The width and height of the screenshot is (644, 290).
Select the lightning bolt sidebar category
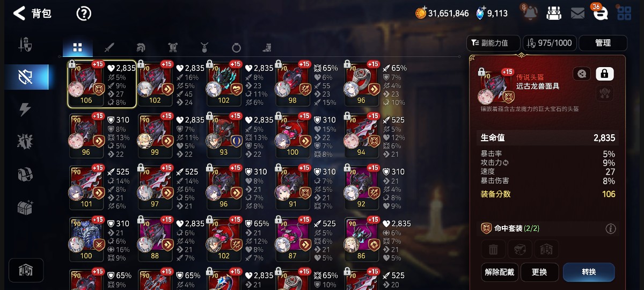point(25,110)
